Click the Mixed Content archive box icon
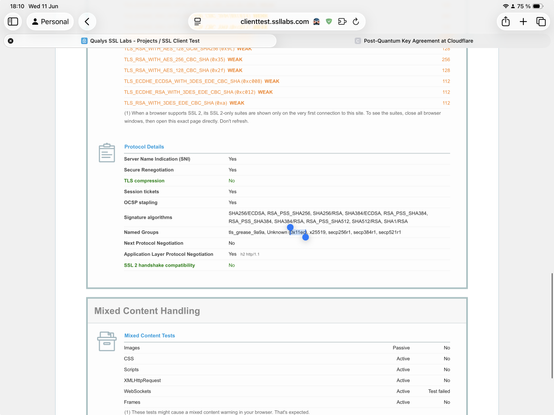This screenshot has width=554, height=415. tap(107, 341)
